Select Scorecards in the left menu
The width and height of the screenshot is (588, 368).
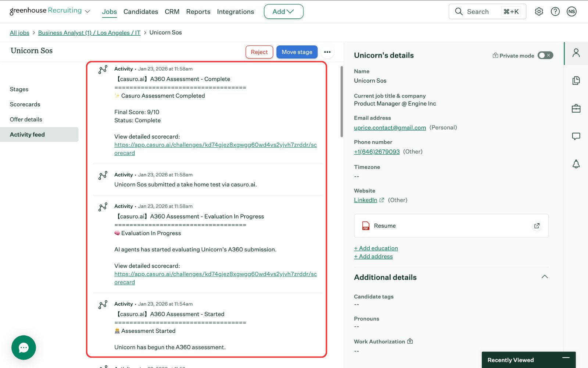[25, 105]
